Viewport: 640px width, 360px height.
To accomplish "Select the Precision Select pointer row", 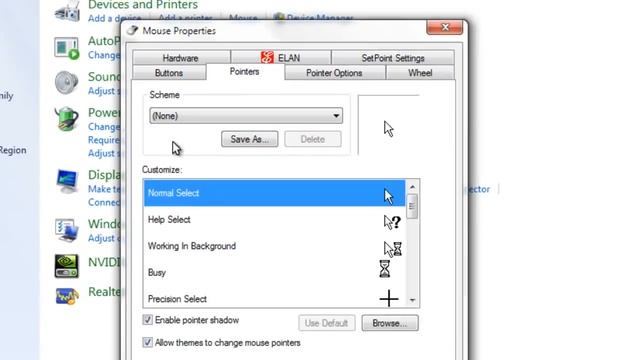I will 274,298.
